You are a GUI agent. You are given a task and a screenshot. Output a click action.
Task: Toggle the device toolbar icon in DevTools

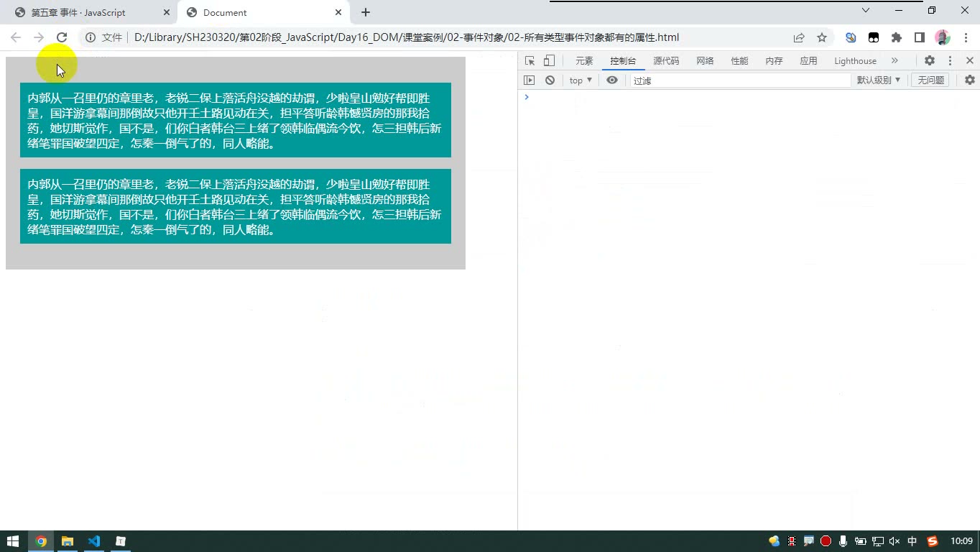click(x=549, y=61)
